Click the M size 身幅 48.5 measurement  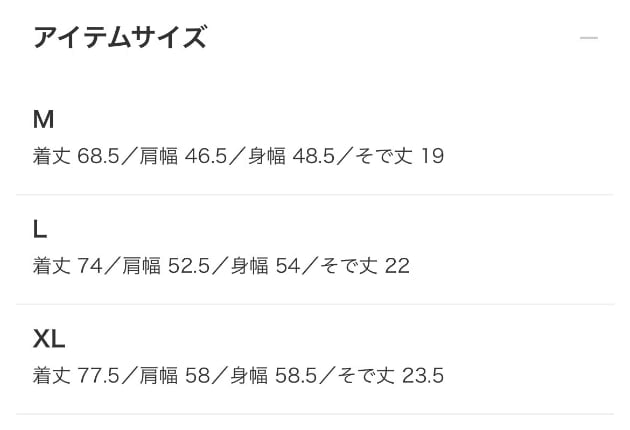[291, 156]
